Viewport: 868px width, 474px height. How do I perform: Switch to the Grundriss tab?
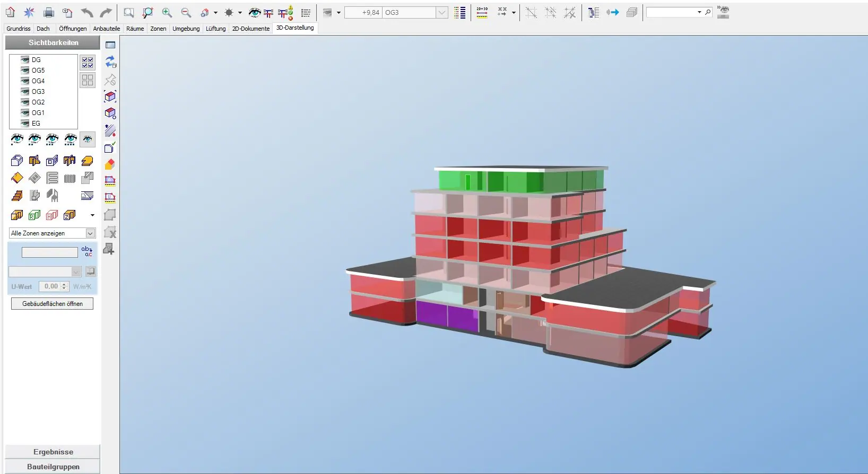19,29
